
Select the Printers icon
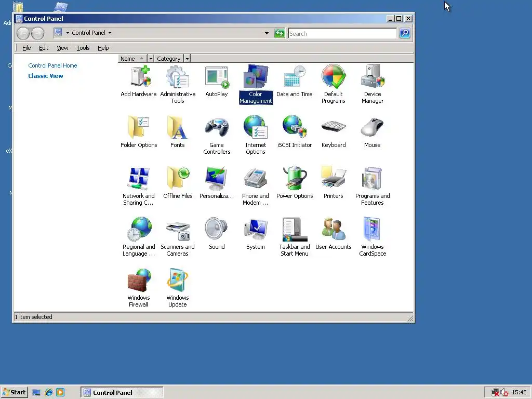click(333, 183)
